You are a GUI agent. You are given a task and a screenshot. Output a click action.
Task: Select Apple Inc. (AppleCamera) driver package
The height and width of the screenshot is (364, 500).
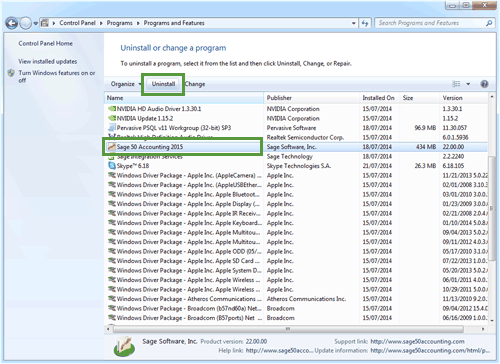pos(189,175)
